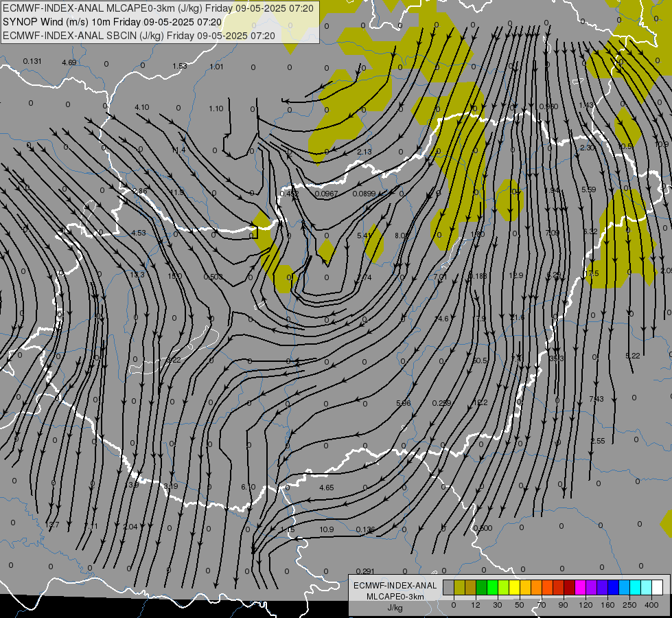This screenshot has height=618, width=672.
Task: Click the map value 3.19
Action: coord(170,486)
